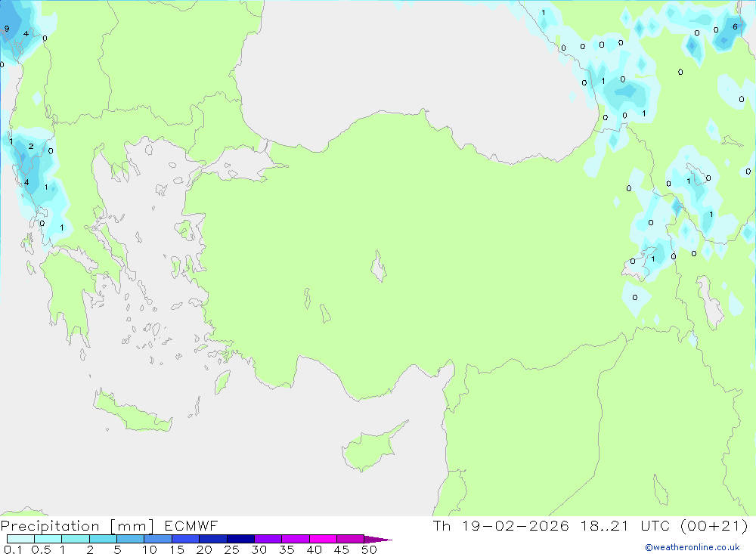The image size is (756, 554).
Task: Click the '10' legend scale label
Action: click(150, 549)
